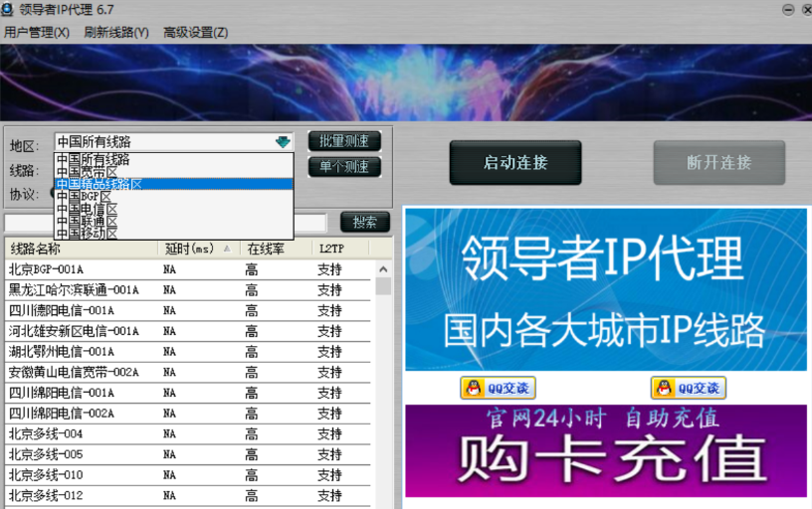Select the 北京BGP-001A line row
Viewport: 812px width, 509px height.
coord(80,269)
